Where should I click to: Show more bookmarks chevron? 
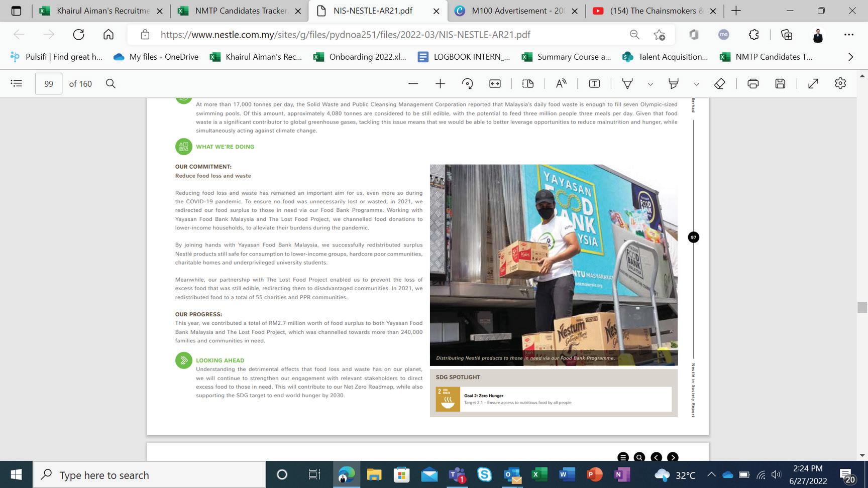click(850, 57)
